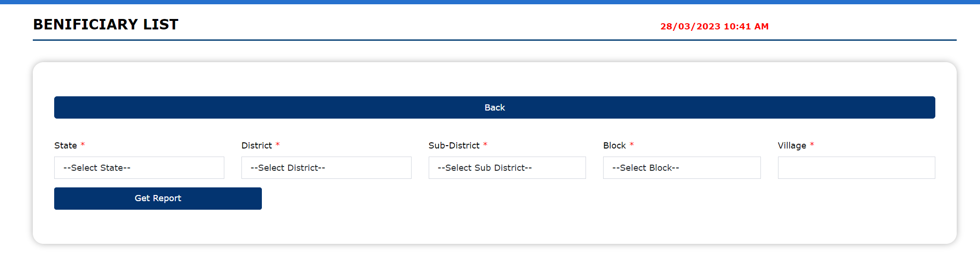Click the red date and time stamp
Viewport: 980px width, 269px height.
pos(714,27)
